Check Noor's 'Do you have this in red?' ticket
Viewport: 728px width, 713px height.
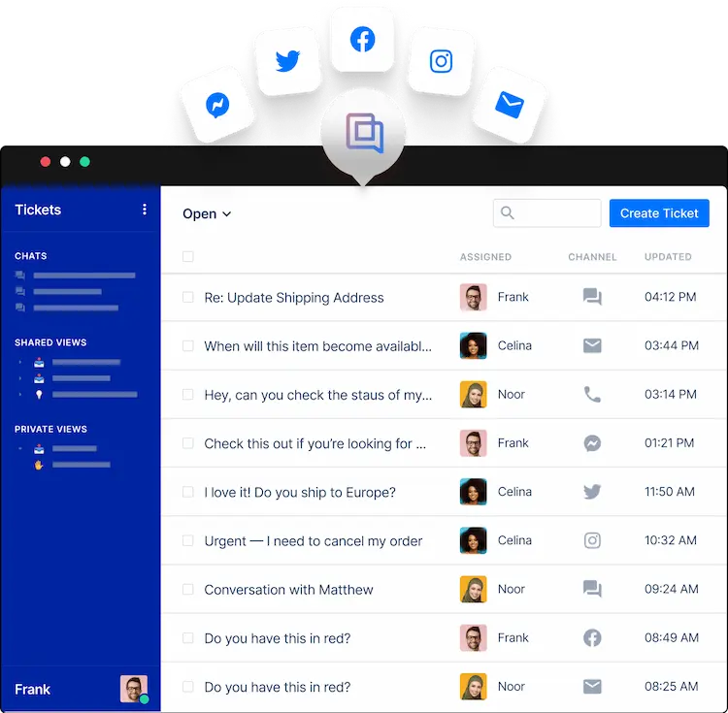point(188,687)
